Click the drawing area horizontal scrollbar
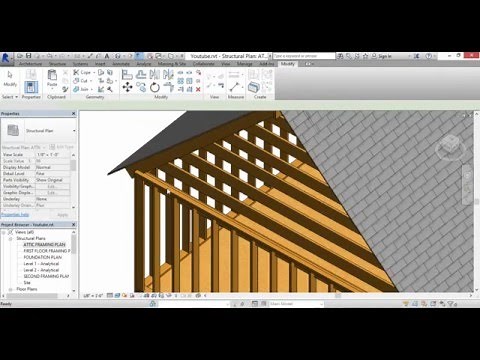Image resolution: width=480 pixels, height=360 pixels. (x=337, y=295)
